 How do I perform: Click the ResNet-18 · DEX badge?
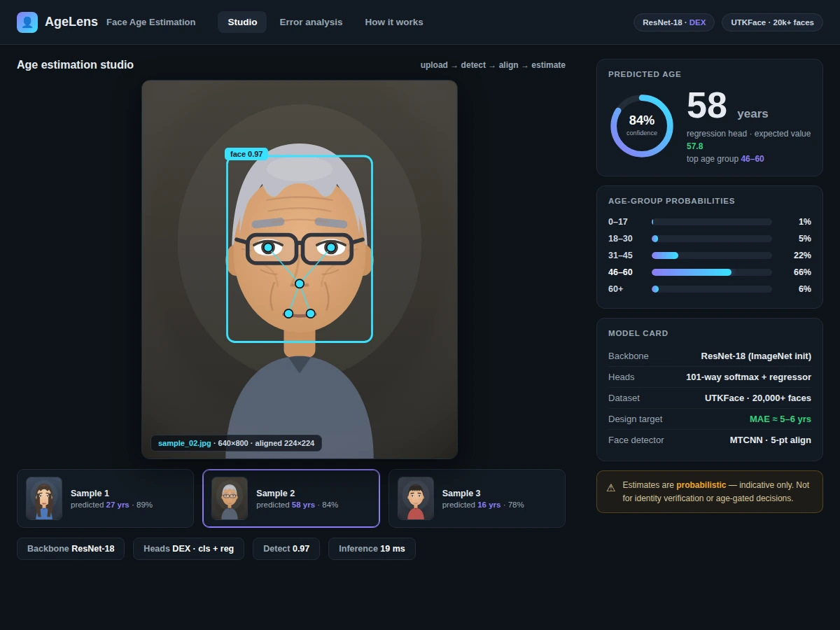coord(674,22)
